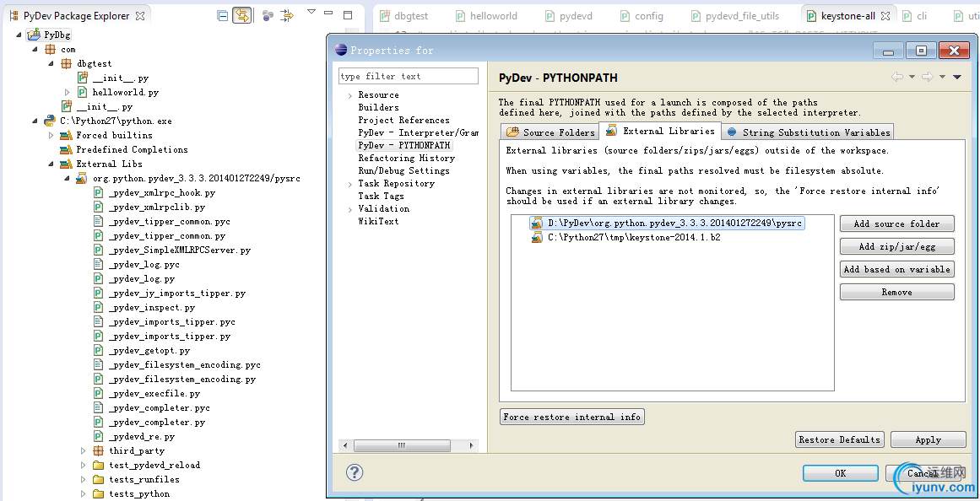980x501 pixels.
Task: Expand the third_party folder in tree
Action: click(84, 451)
